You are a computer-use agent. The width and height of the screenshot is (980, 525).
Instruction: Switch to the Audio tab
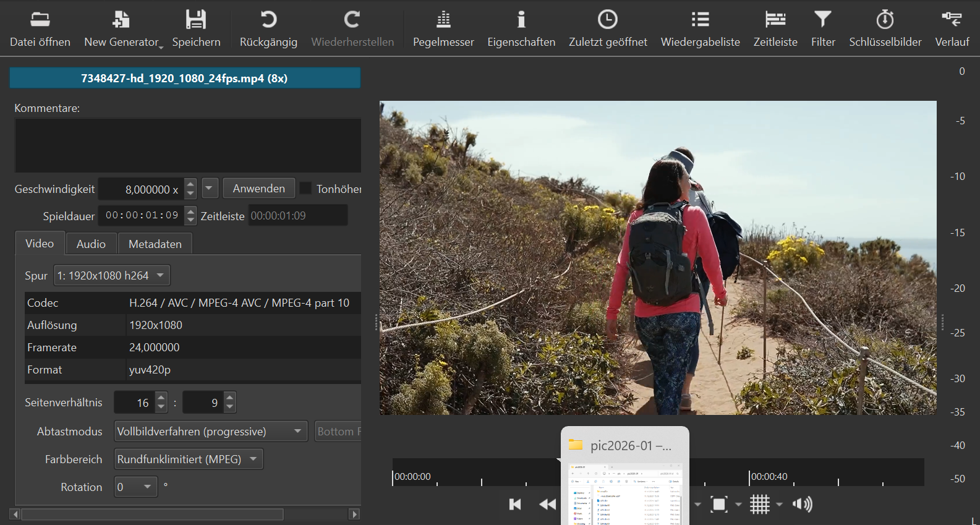coord(91,244)
